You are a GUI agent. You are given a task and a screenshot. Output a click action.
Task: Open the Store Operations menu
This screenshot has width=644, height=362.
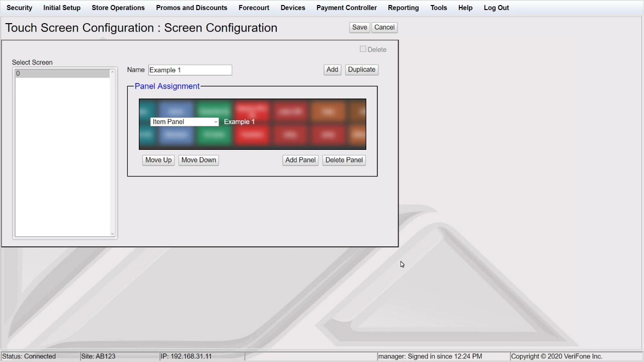118,8
